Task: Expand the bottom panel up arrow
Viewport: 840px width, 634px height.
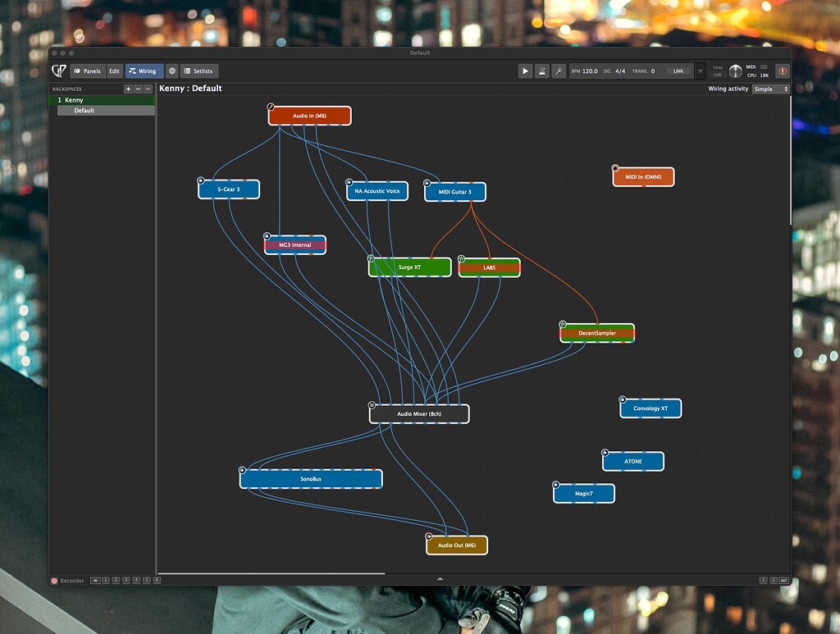Action: [x=440, y=579]
